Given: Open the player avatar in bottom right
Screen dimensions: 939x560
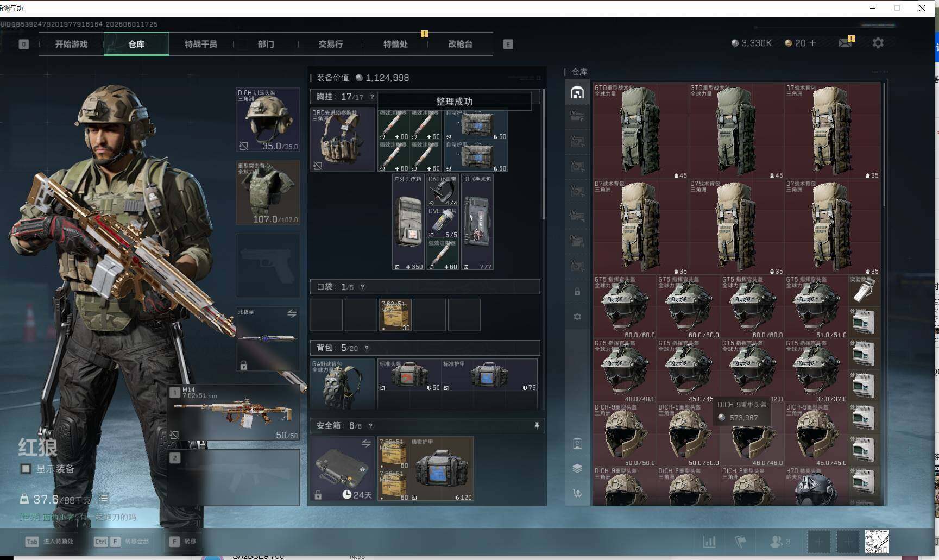Looking at the screenshot, I should (x=877, y=542).
